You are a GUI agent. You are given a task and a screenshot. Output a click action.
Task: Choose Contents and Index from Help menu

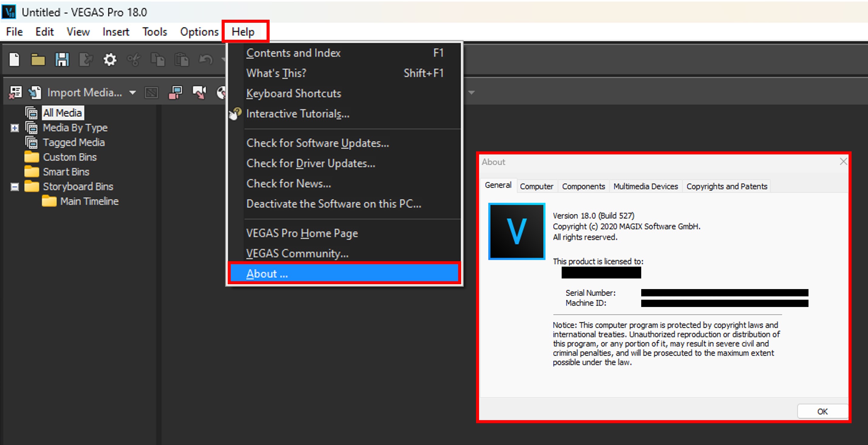point(344,53)
